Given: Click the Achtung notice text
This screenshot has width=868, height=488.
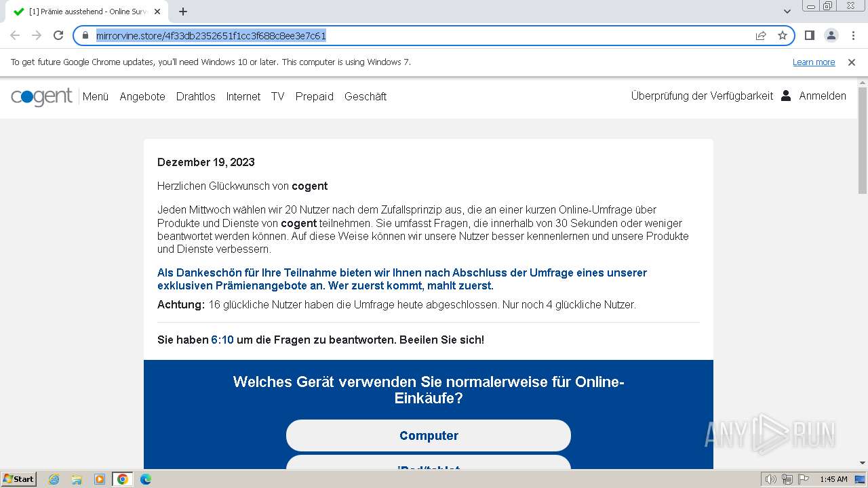Looking at the screenshot, I should click(x=397, y=304).
